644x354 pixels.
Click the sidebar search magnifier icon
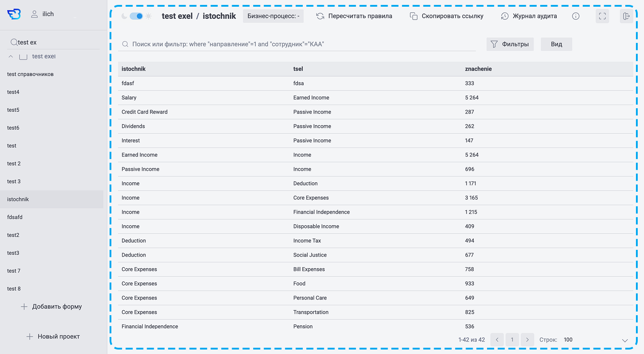click(14, 42)
